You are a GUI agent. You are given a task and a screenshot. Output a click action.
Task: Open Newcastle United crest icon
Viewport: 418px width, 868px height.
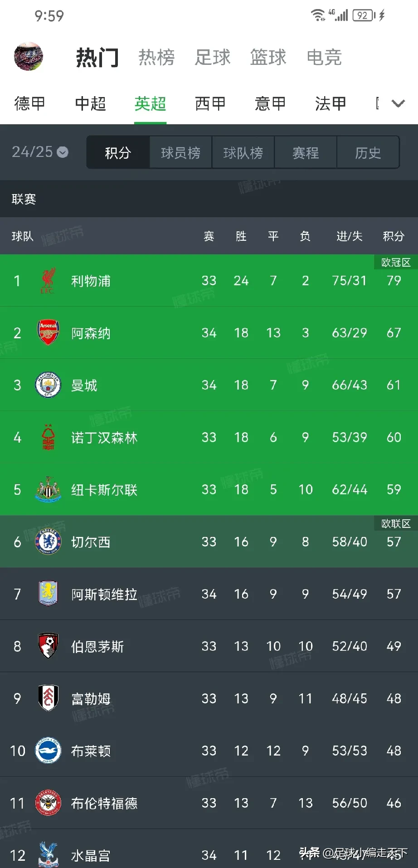(48, 489)
